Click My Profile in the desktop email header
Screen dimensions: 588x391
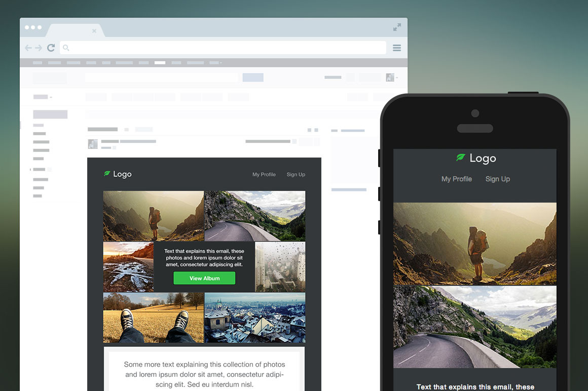(x=264, y=174)
